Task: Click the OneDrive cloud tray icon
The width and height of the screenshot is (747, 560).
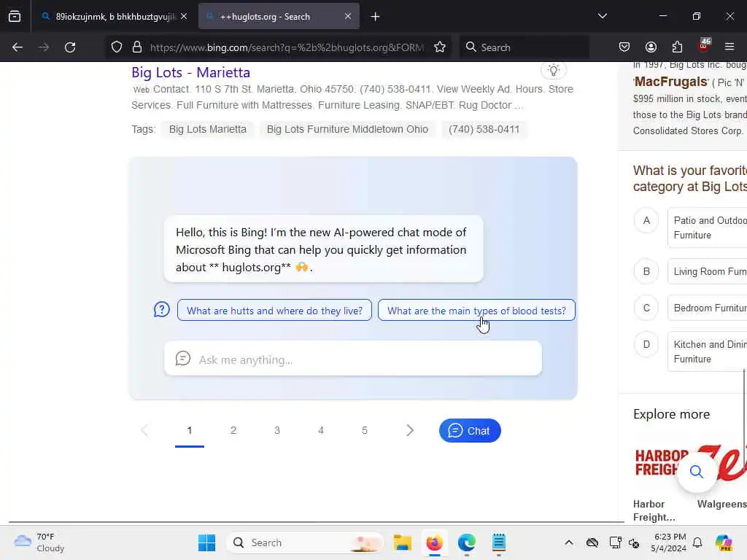Action: (x=592, y=542)
